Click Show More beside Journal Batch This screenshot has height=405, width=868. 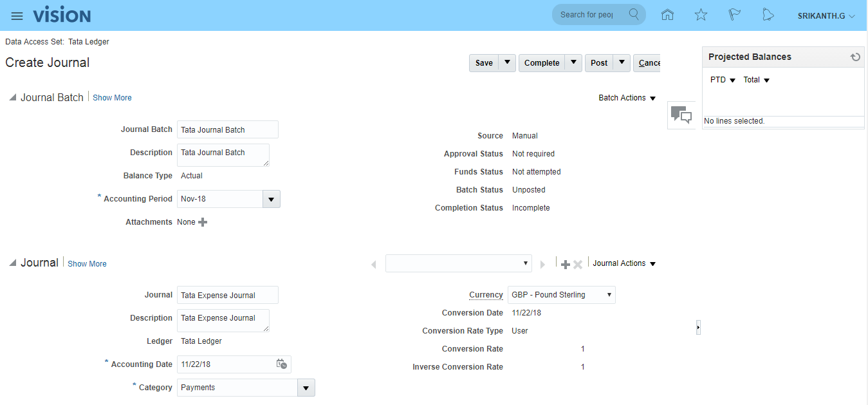[112, 98]
